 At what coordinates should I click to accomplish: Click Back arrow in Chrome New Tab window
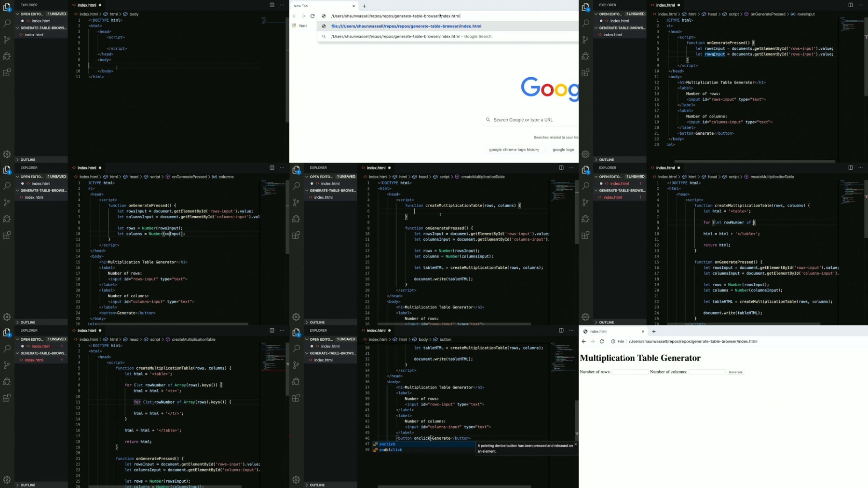295,16
